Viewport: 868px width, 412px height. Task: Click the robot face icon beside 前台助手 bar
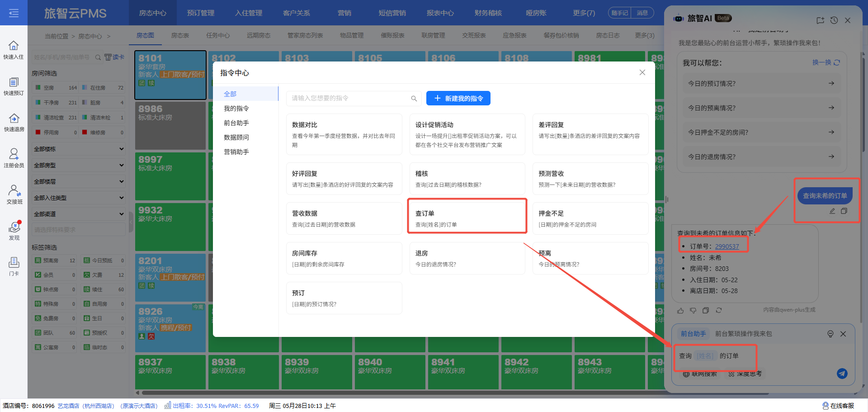coord(830,334)
